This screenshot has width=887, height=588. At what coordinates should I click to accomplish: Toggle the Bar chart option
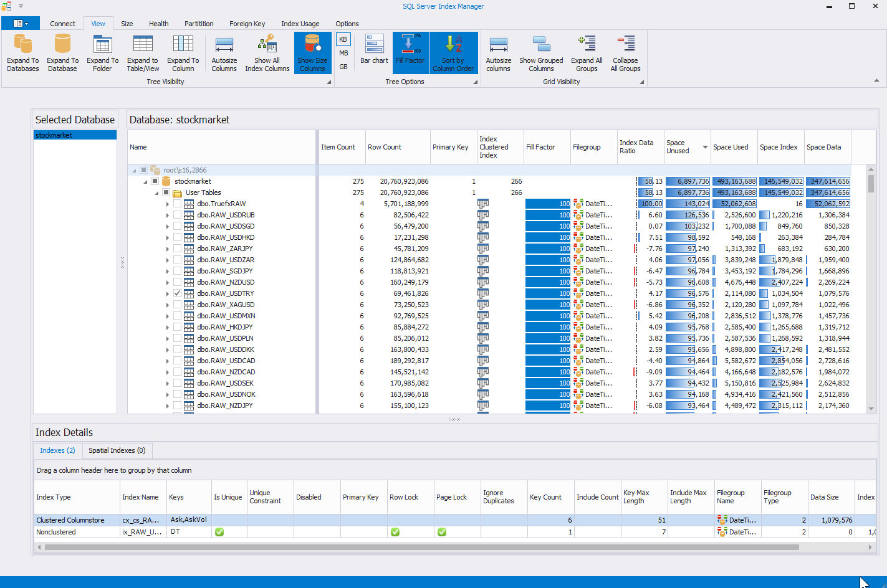tap(374, 49)
